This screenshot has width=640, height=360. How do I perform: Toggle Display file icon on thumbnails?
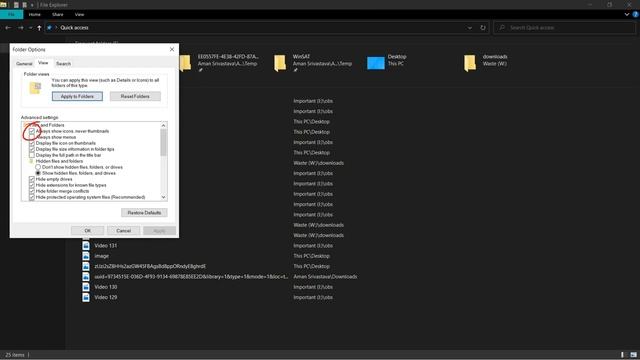point(32,143)
